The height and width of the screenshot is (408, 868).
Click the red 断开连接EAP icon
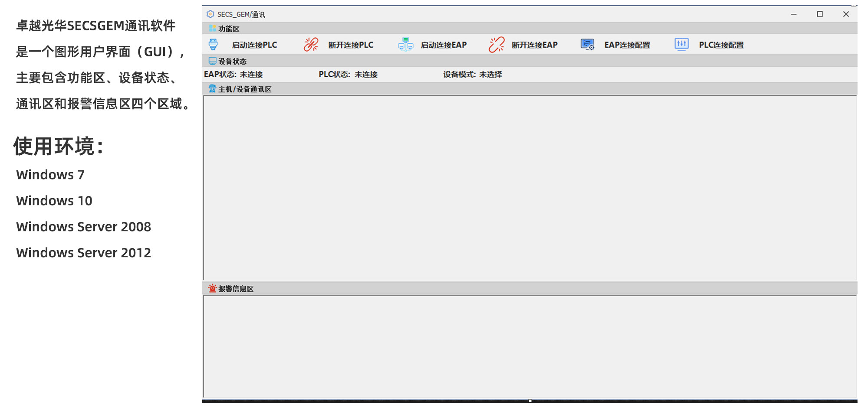[x=496, y=45]
